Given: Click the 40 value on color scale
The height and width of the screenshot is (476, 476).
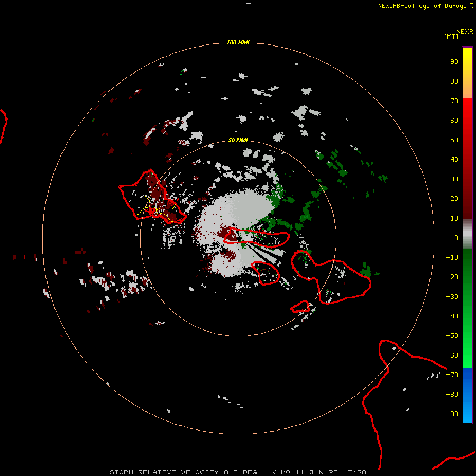Looking at the screenshot, I should click(x=454, y=159).
